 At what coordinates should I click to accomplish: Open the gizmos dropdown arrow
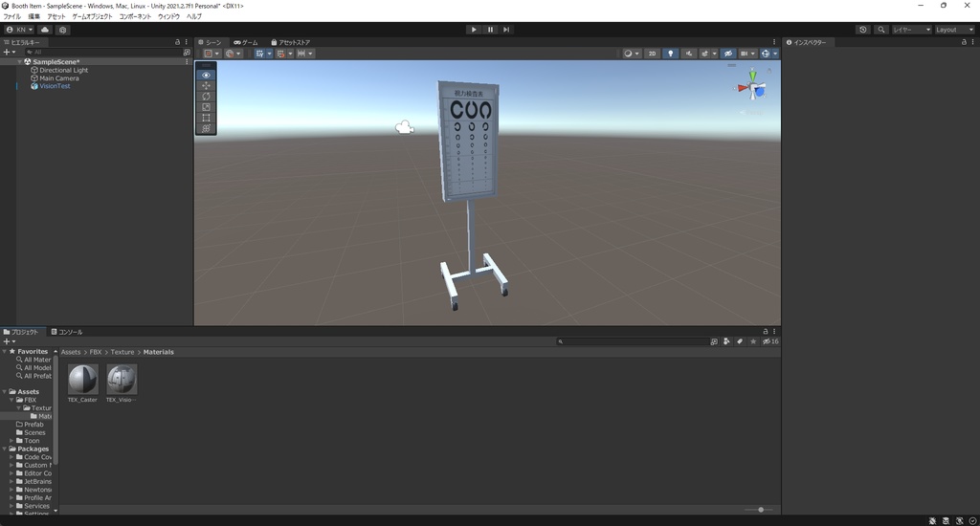(x=775, y=54)
